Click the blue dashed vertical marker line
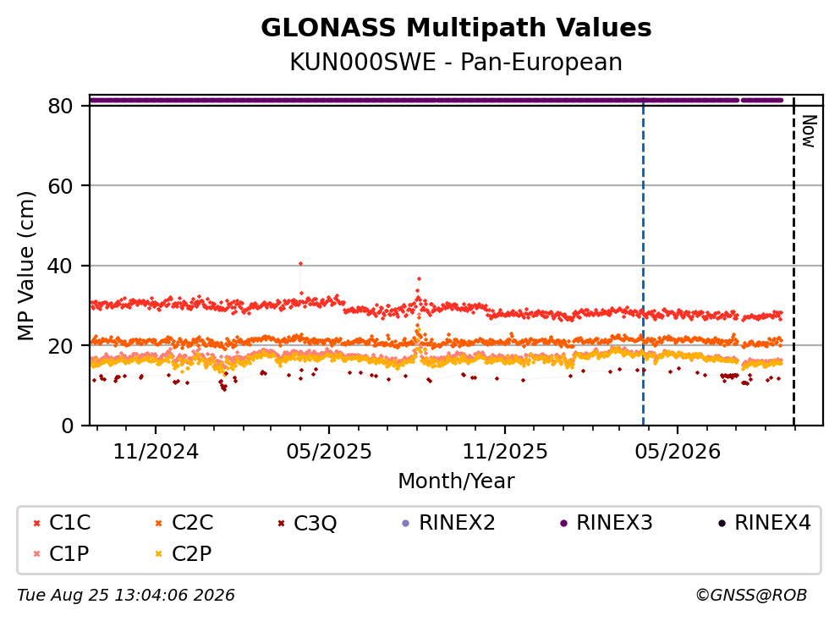The image size is (840, 621). [643, 262]
